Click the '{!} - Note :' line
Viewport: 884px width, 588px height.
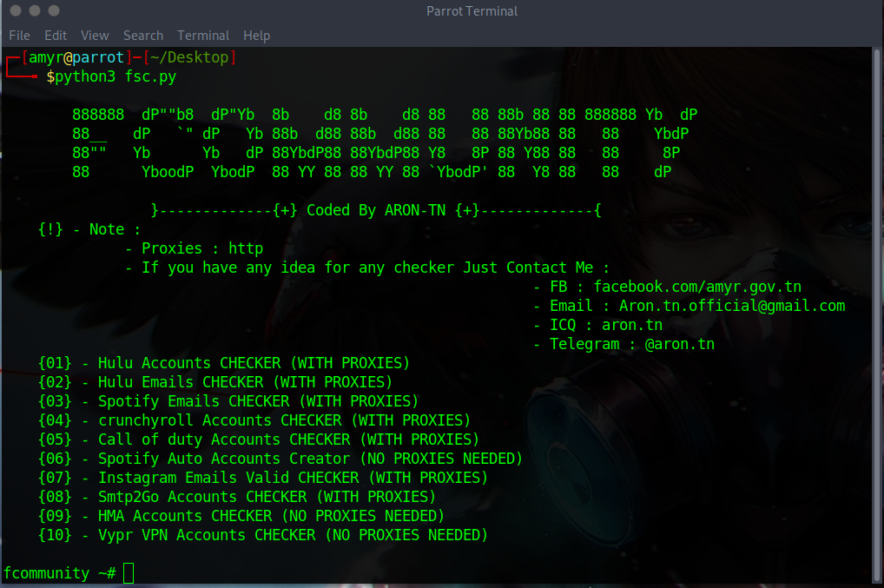pyautogui.click(x=89, y=229)
